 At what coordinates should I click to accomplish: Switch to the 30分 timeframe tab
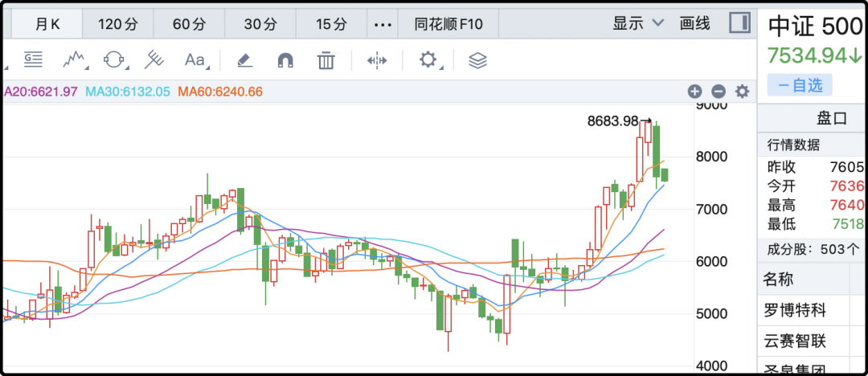(260, 24)
